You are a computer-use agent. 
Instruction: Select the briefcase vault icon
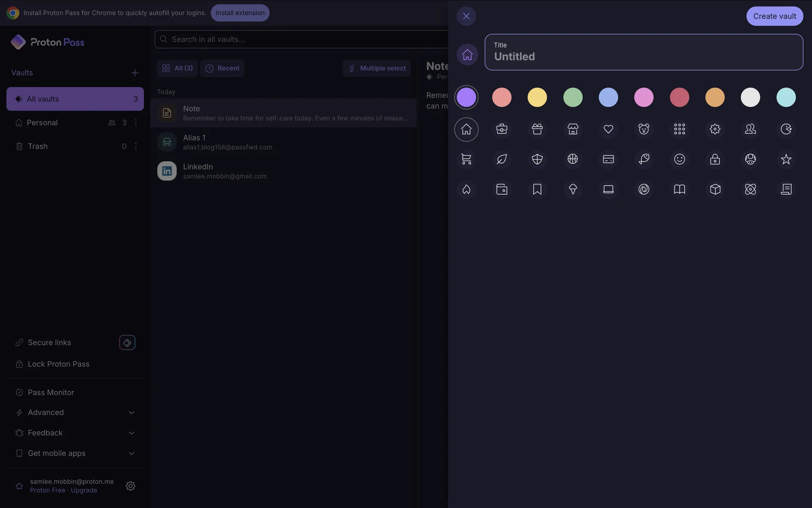click(502, 129)
